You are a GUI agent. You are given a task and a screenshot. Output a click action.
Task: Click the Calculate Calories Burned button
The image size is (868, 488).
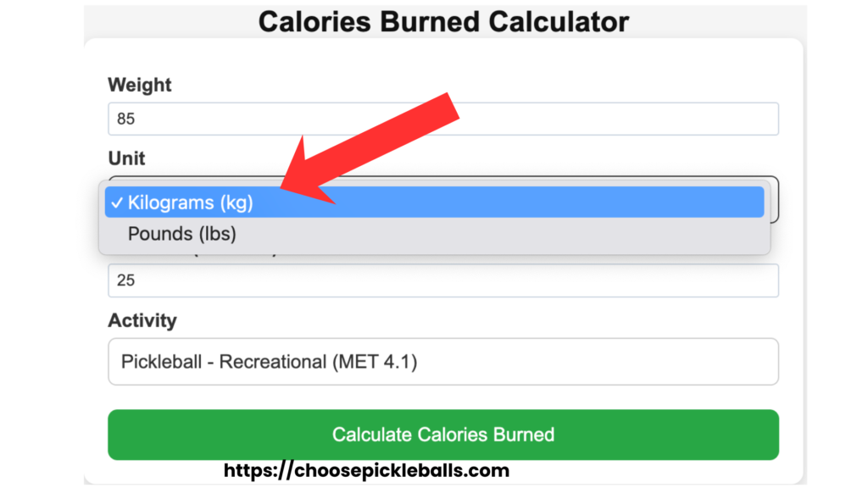pos(442,434)
